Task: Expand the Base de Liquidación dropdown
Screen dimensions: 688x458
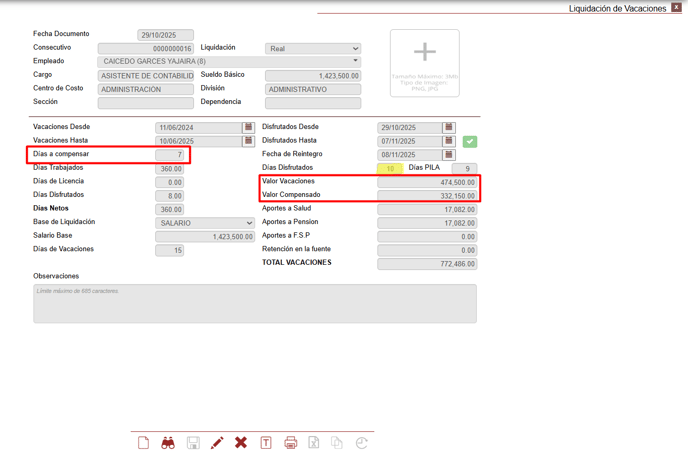Action: pos(205,223)
